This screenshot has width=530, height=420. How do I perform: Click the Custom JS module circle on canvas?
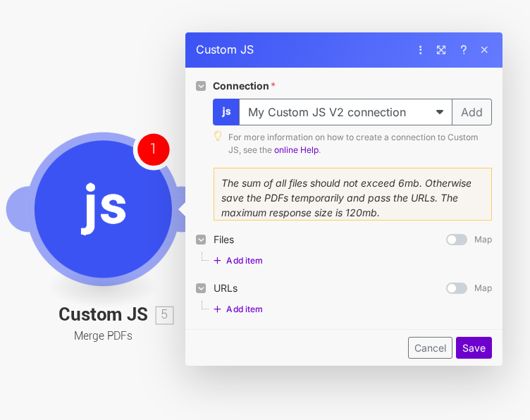click(x=103, y=209)
